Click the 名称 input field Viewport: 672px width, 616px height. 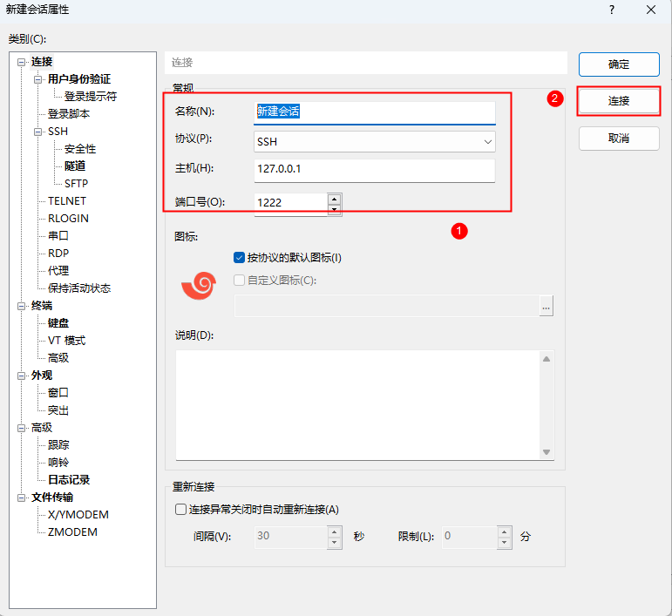375,112
